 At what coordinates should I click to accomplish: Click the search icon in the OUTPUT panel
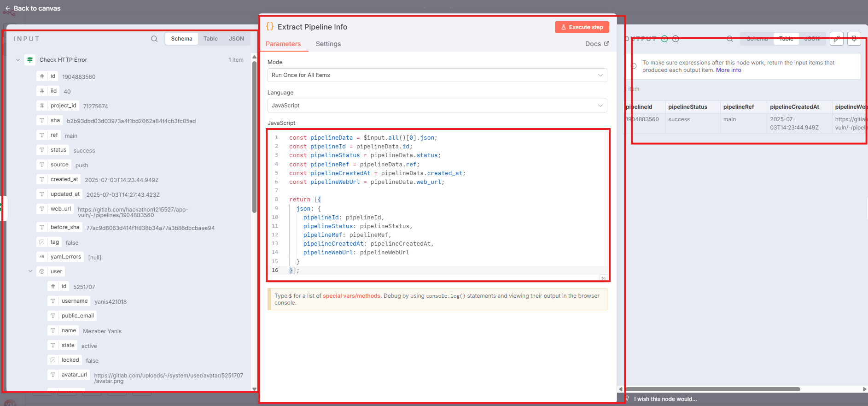point(730,39)
